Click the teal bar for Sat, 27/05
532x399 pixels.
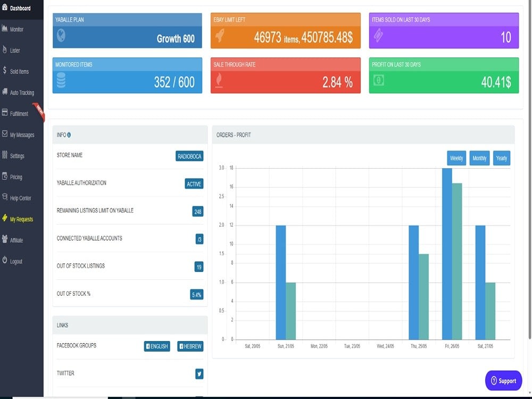pyautogui.click(x=491, y=311)
